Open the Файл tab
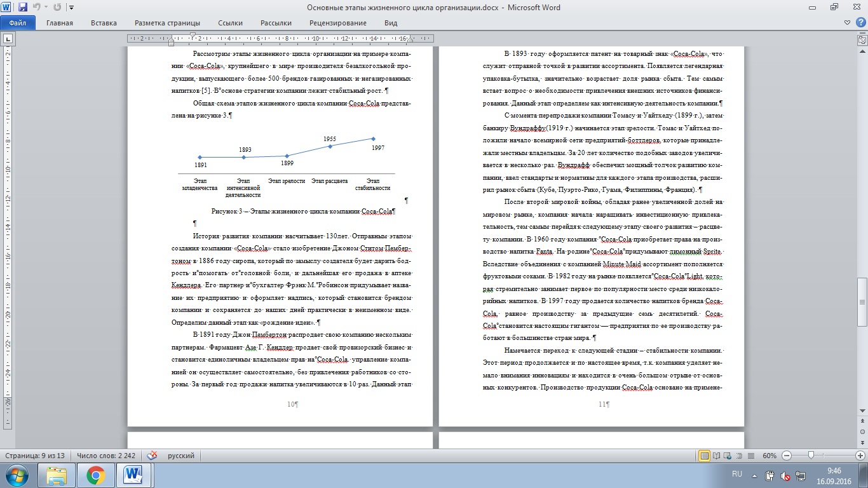Viewport: 868px width, 488px height. (x=18, y=23)
